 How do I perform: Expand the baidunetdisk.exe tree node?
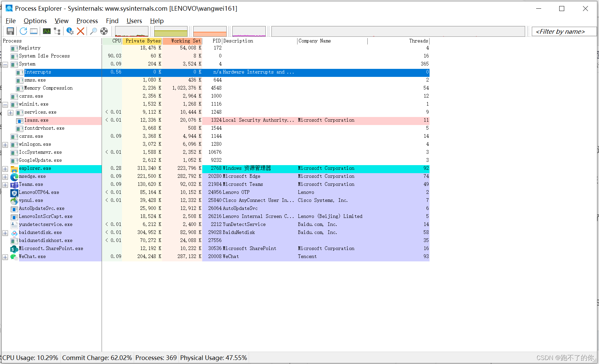(5, 233)
